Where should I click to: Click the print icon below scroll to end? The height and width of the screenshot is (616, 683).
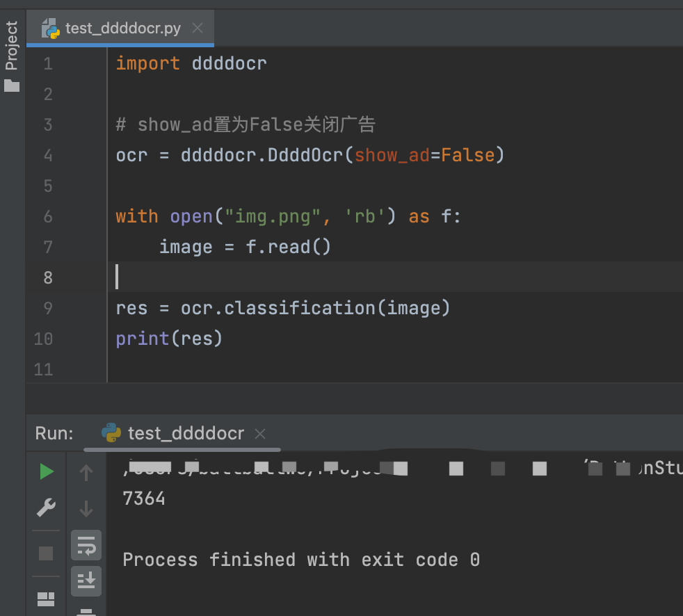point(86,612)
